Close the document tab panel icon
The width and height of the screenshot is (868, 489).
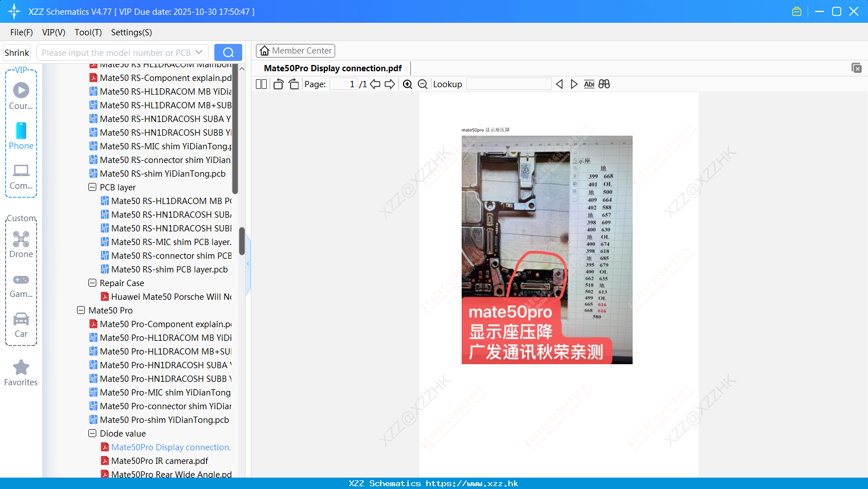coord(857,68)
